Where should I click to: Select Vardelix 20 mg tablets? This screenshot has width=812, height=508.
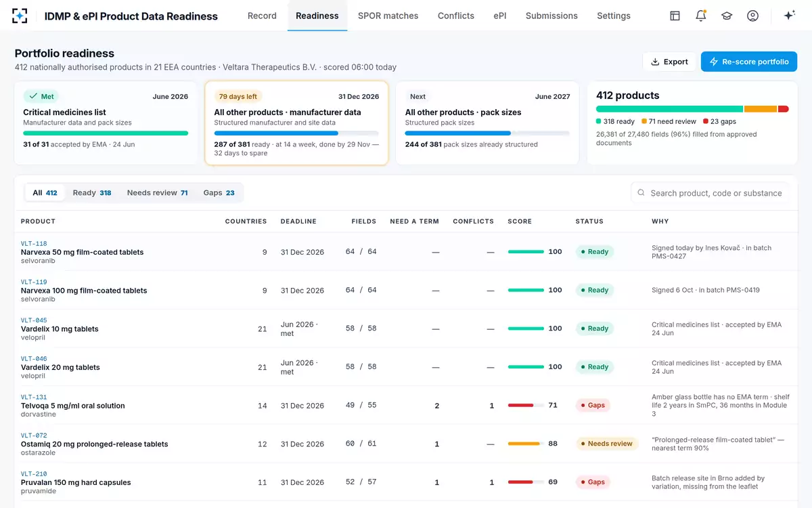[x=60, y=368]
